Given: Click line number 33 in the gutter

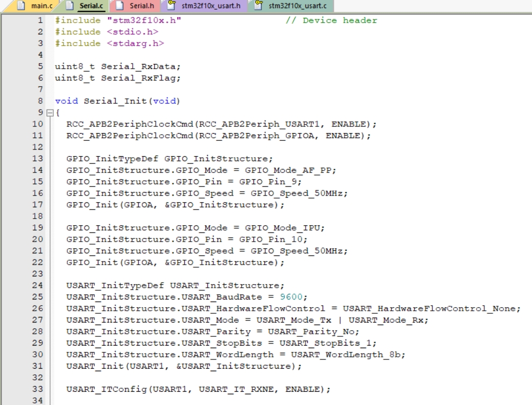Looking at the screenshot, I should pos(38,389).
